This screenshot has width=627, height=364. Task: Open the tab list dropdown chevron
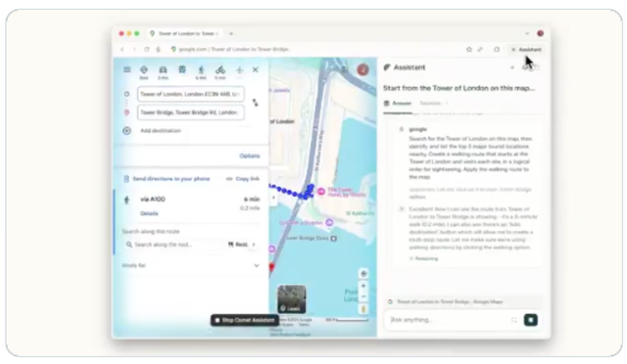pyautogui.click(x=527, y=33)
